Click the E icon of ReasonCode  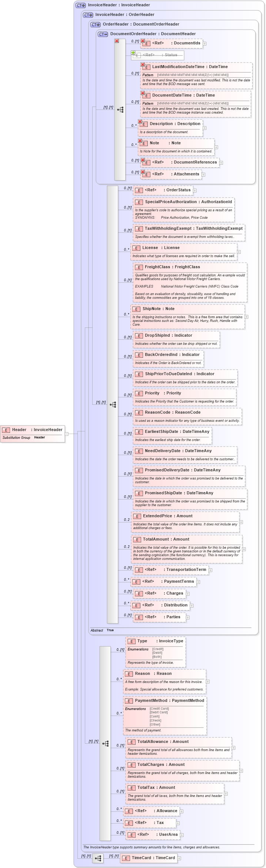(x=139, y=413)
